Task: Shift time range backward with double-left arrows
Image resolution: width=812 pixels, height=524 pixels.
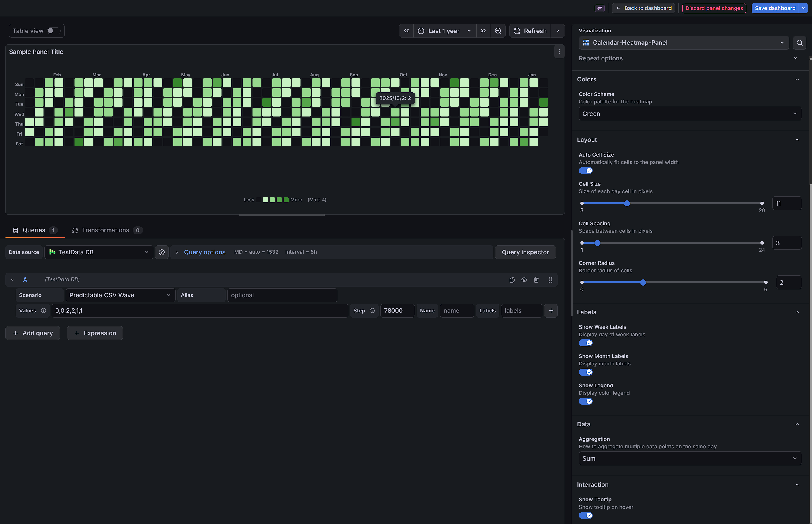Action: 406,31
